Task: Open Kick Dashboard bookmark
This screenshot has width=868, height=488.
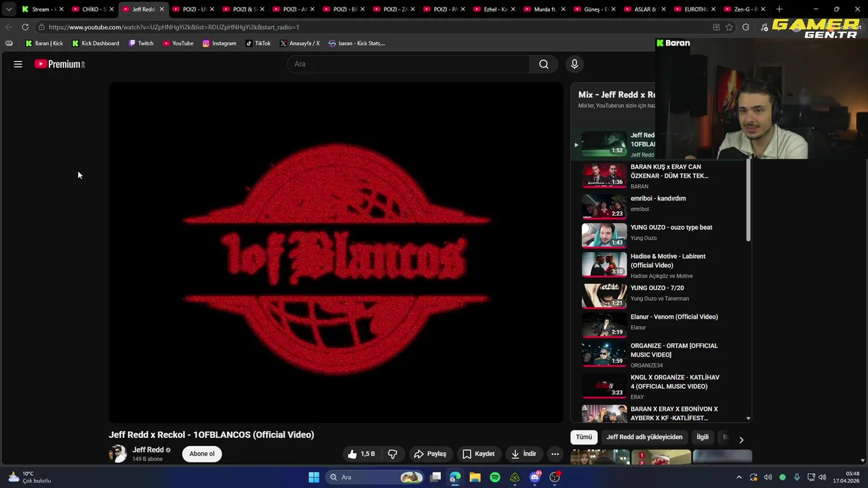Action: click(96, 43)
